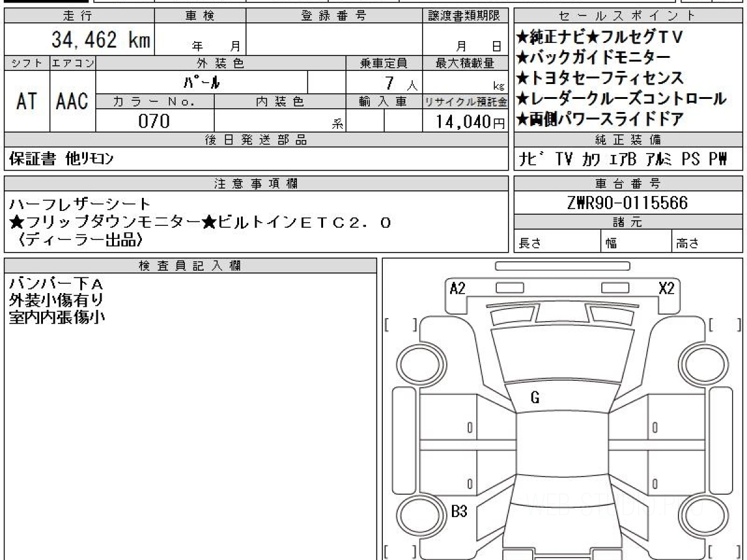Click the B3 mark on the diagram
Viewport: 747px width, 560px height.
pyautogui.click(x=459, y=511)
